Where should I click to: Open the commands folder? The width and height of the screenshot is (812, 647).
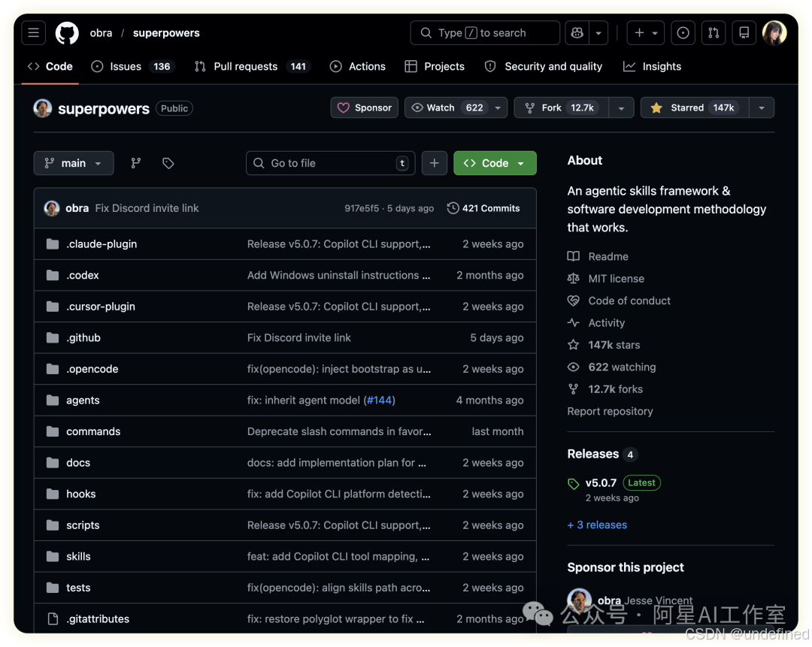coord(93,431)
